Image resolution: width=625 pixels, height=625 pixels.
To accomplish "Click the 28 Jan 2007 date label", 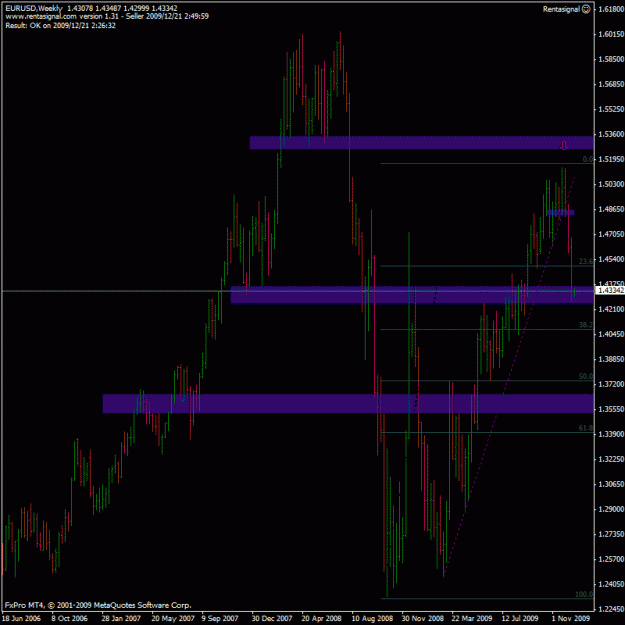I will coord(121,619).
